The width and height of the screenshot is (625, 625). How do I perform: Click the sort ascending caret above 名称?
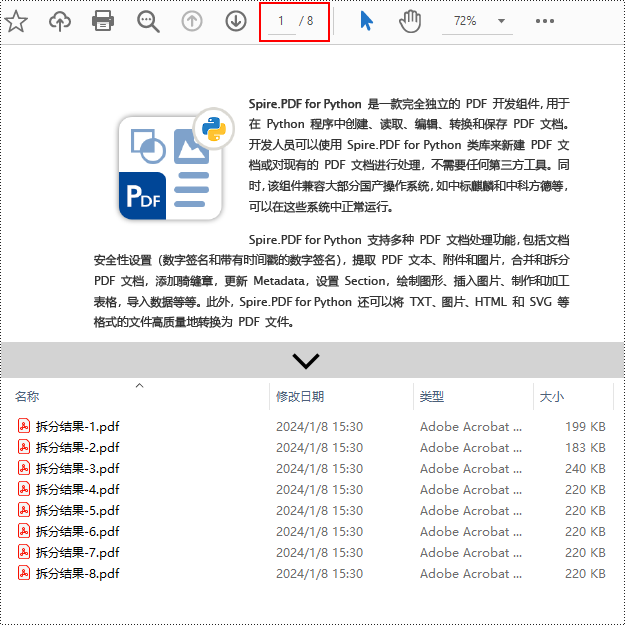coord(140,385)
